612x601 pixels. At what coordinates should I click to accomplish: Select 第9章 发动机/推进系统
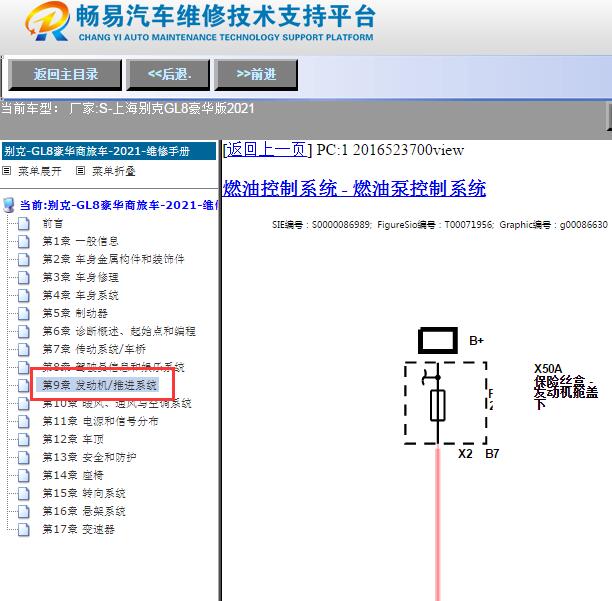coord(100,385)
